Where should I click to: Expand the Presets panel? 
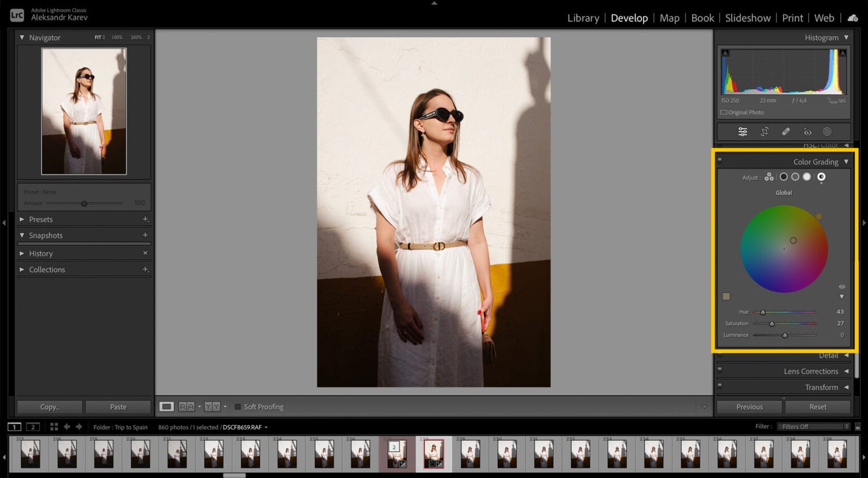(x=41, y=219)
